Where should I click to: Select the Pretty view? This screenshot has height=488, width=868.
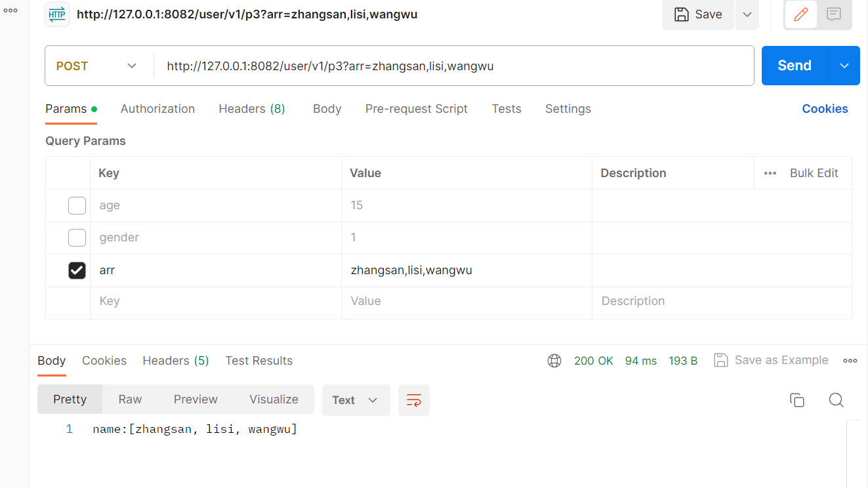pos(70,399)
